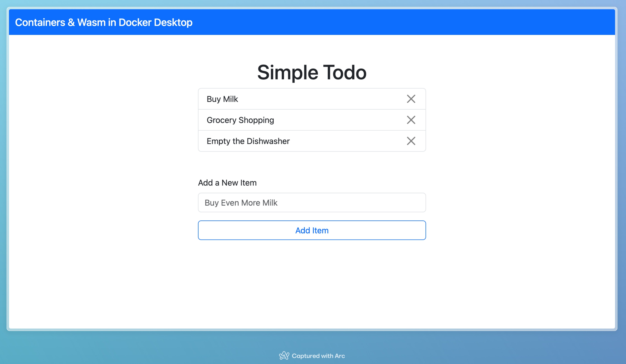
Task: Click the Add a New Item label
Action: (x=227, y=183)
